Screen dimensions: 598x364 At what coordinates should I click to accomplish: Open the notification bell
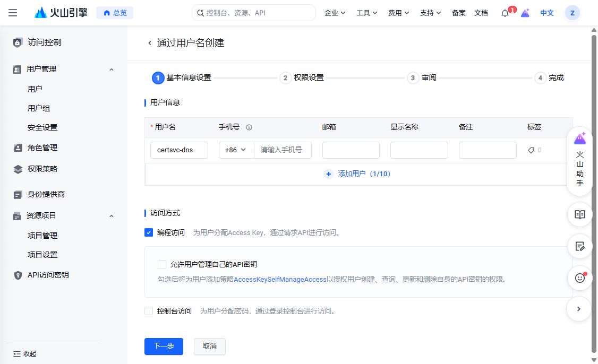[x=505, y=13]
